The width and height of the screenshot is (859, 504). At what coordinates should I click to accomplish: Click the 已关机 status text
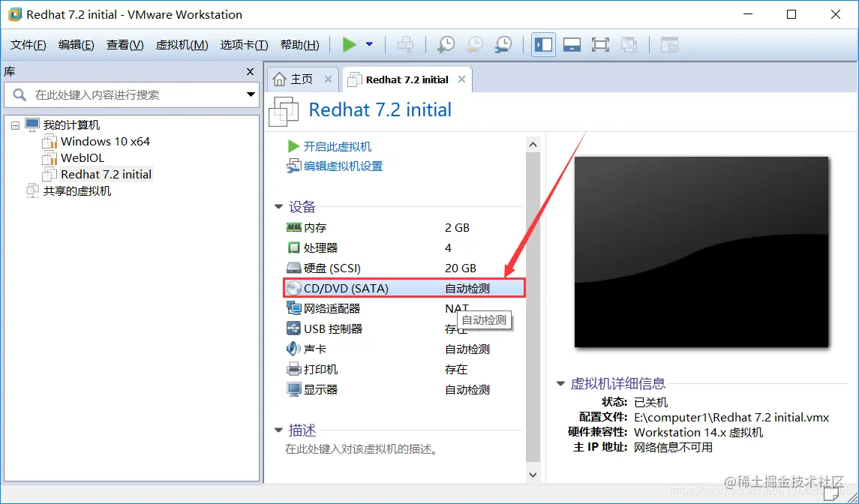(651, 402)
